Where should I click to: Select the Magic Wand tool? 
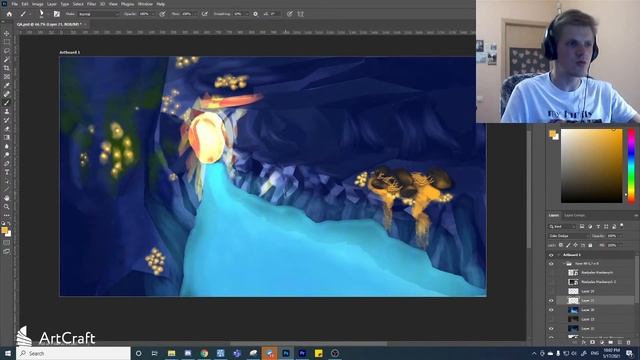(7, 59)
